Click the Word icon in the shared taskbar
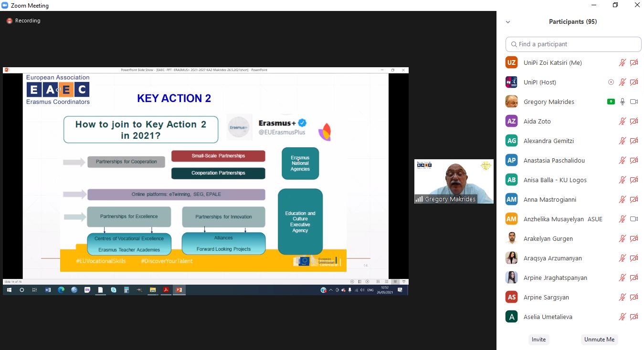Image resolution: width=644 pixels, height=350 pixels. (48, 290)
